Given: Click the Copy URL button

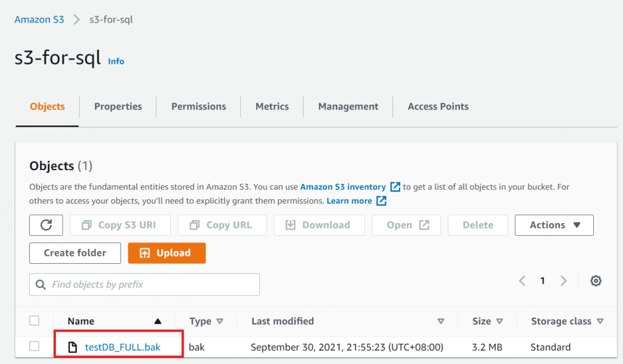Looking at the screenshot, I should tap(222, 225).
